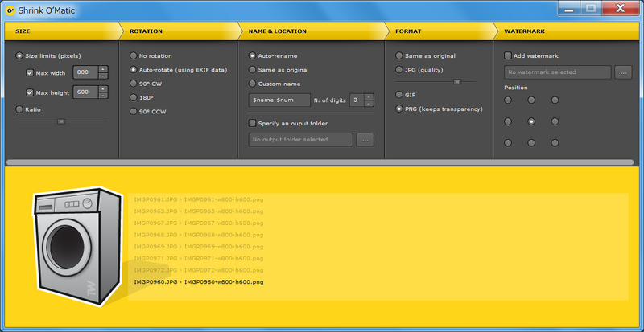
Task: Click log entry IMGP0968.JPG conversion line
Action: pyautogui.click(x=199, y=235)
